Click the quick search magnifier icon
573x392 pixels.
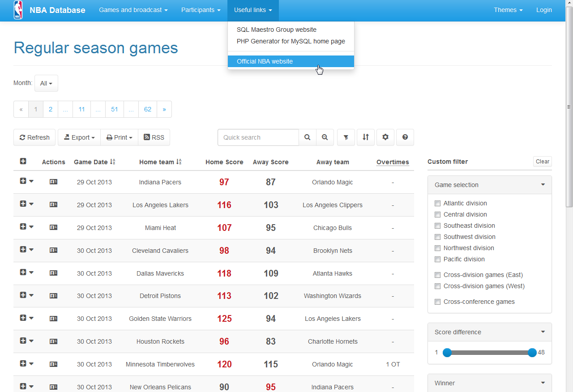coord(308,137)
